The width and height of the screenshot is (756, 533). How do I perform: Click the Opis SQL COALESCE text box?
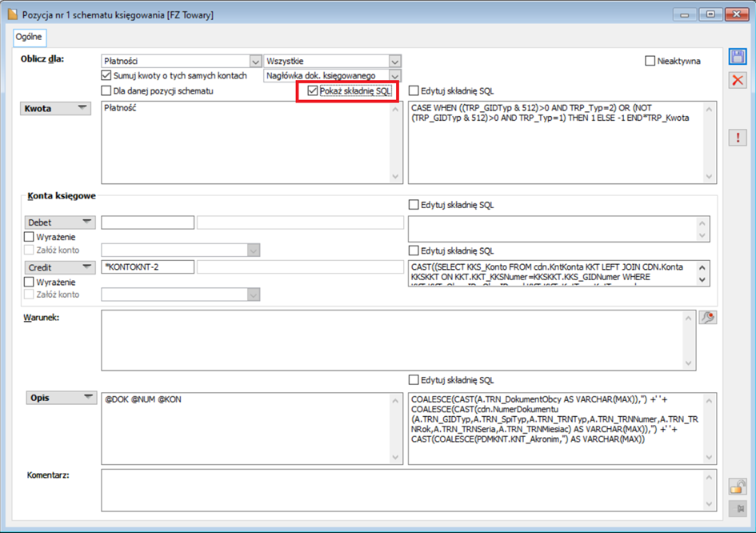tap(562, 428)
